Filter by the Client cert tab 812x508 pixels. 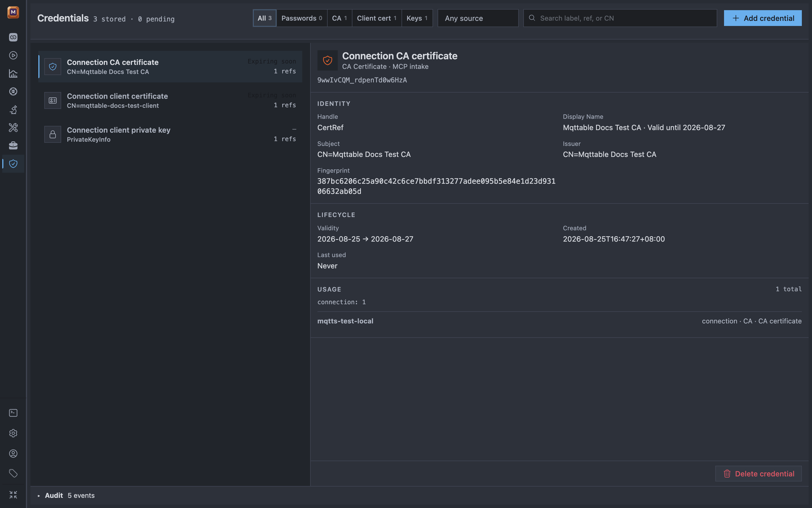point(376,18)
